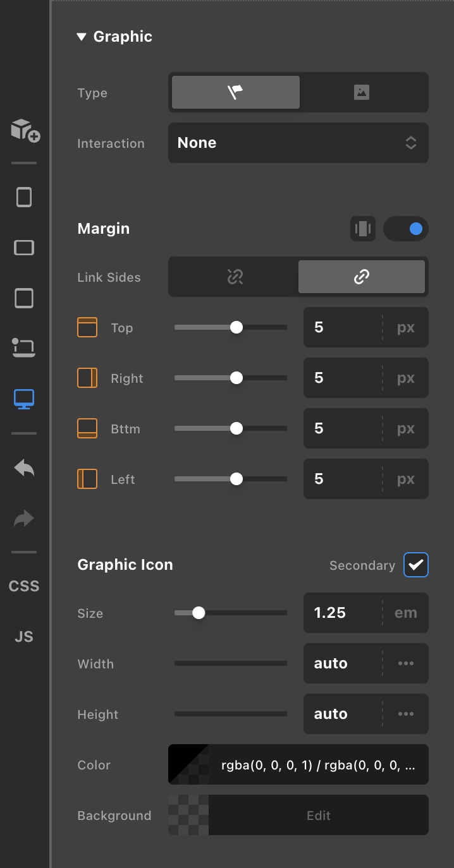Click the Size value input field
The width and height of the screenshot is (454, 868).
pos(343,613)
